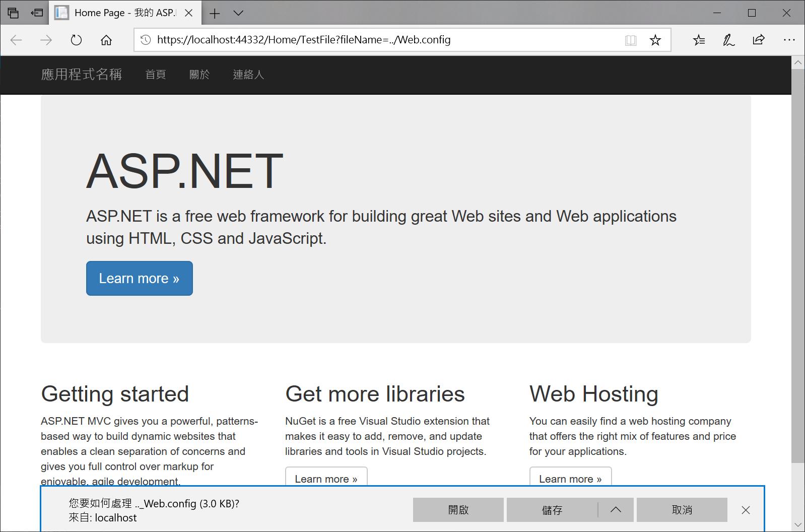Open the 連絡人 navigation item
Viewport: 805px width, 532px height.
point(248,75)
